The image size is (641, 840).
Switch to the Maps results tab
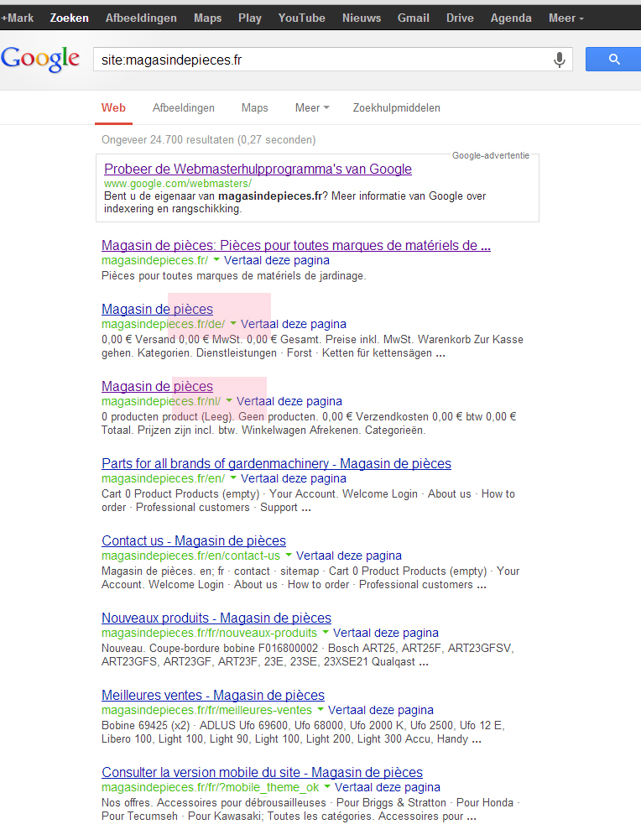[255, 107]
